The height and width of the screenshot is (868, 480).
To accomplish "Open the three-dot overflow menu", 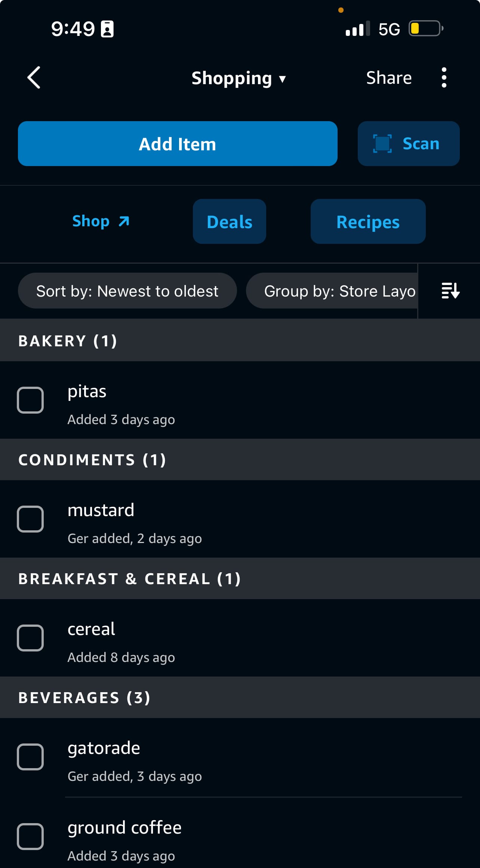I will point(443,77).
